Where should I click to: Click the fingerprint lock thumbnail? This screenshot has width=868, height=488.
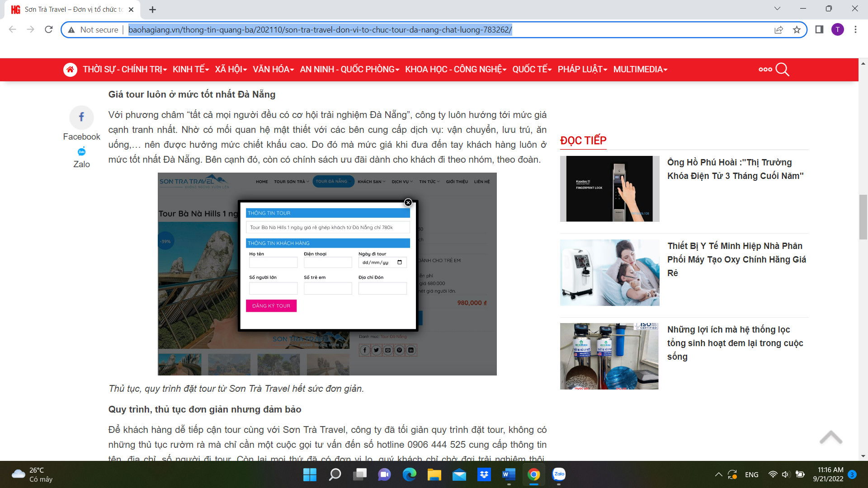pyautogui.click(x=609, y=189)
